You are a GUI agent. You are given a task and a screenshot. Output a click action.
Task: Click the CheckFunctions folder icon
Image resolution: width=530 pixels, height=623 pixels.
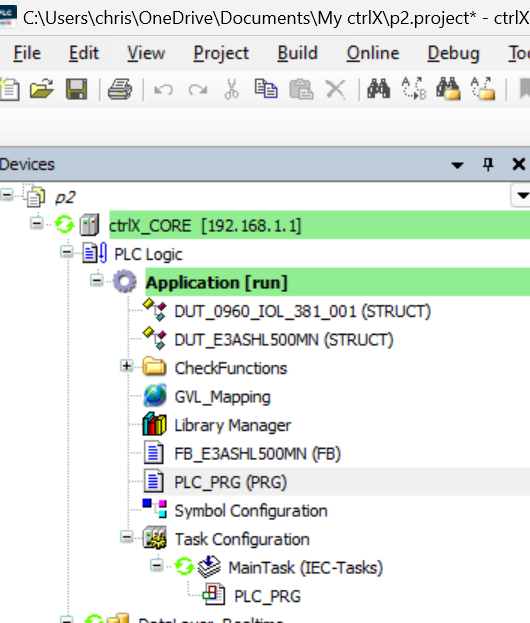coord(155,366)
